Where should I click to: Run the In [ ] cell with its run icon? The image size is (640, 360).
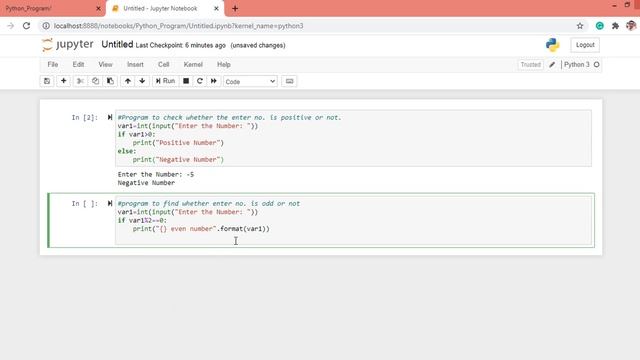110,203
